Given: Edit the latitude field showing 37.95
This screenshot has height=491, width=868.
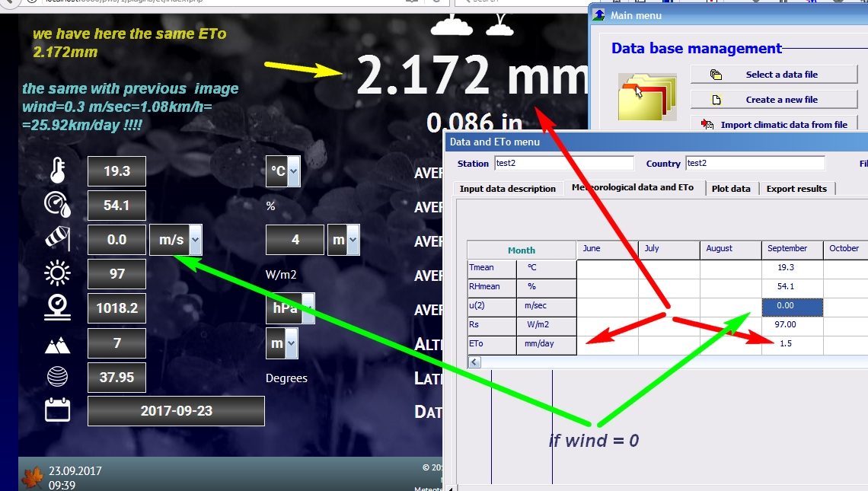Looking at the screenshot, I should coord(116,378).
